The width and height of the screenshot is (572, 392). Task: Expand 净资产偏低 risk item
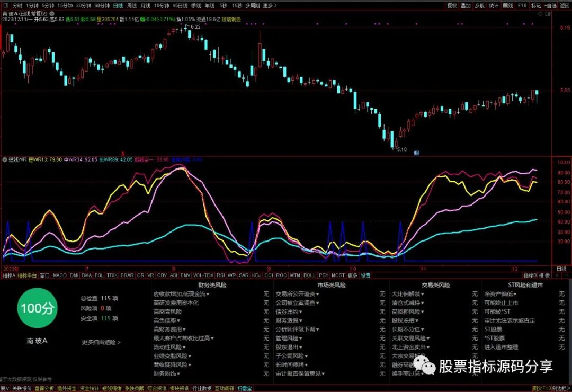click(501, 294)
